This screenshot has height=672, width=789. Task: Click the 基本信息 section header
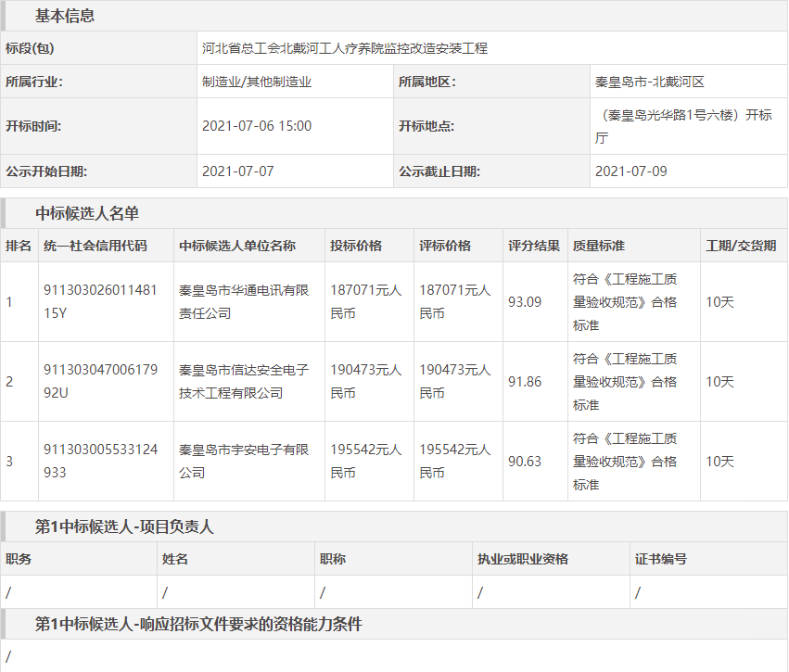click(65, 16)
